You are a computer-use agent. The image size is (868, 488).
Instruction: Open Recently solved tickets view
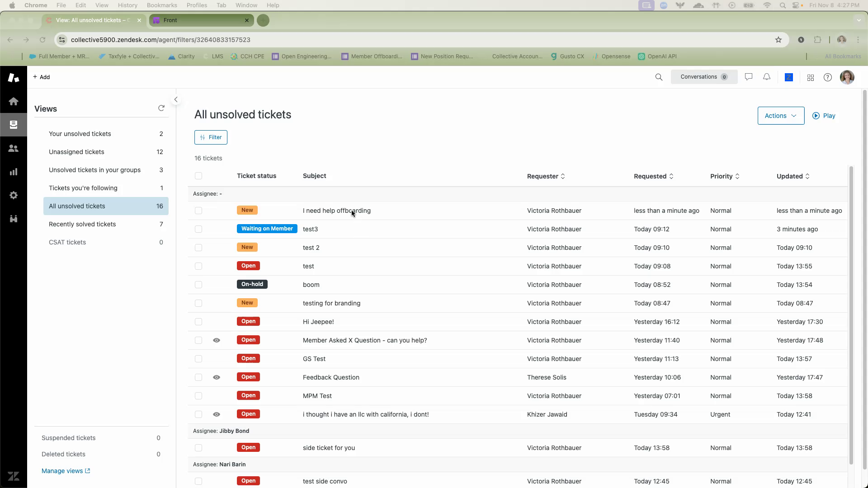(82, 224)
